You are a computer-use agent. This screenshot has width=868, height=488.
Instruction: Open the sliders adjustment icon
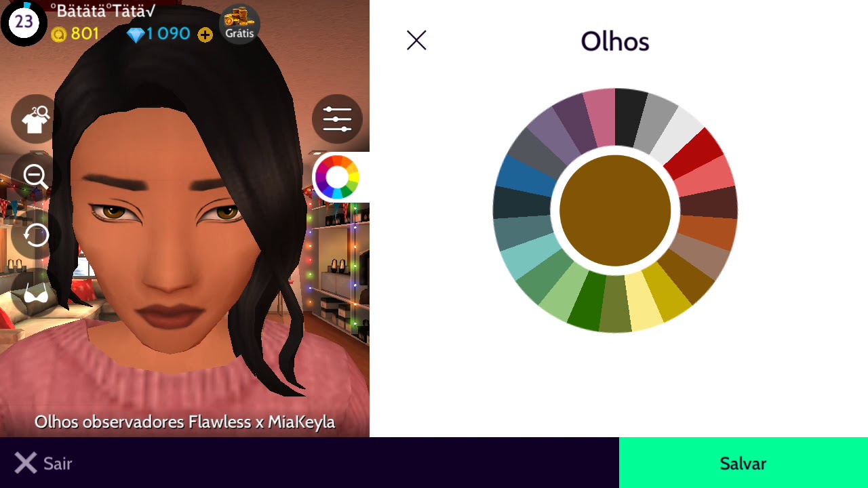[x=337, y=119]
